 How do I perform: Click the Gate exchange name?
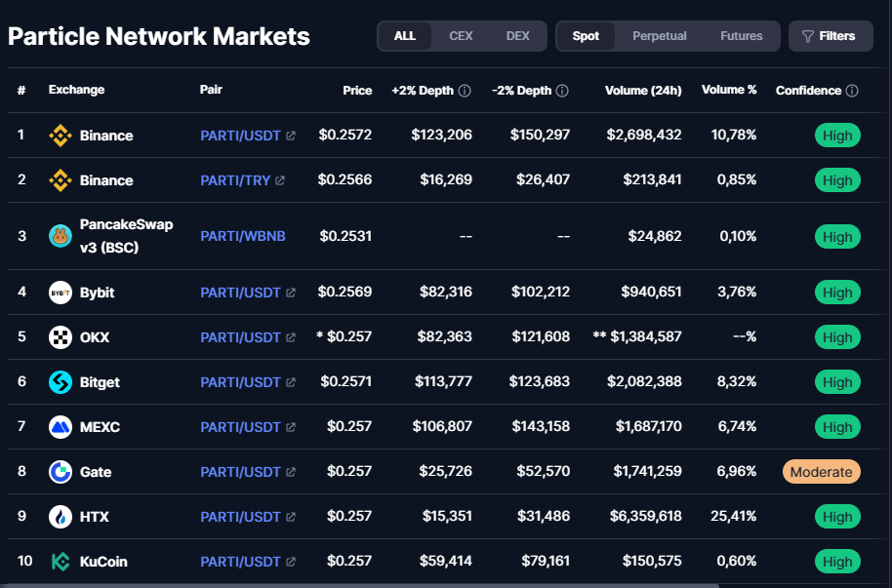96,472
